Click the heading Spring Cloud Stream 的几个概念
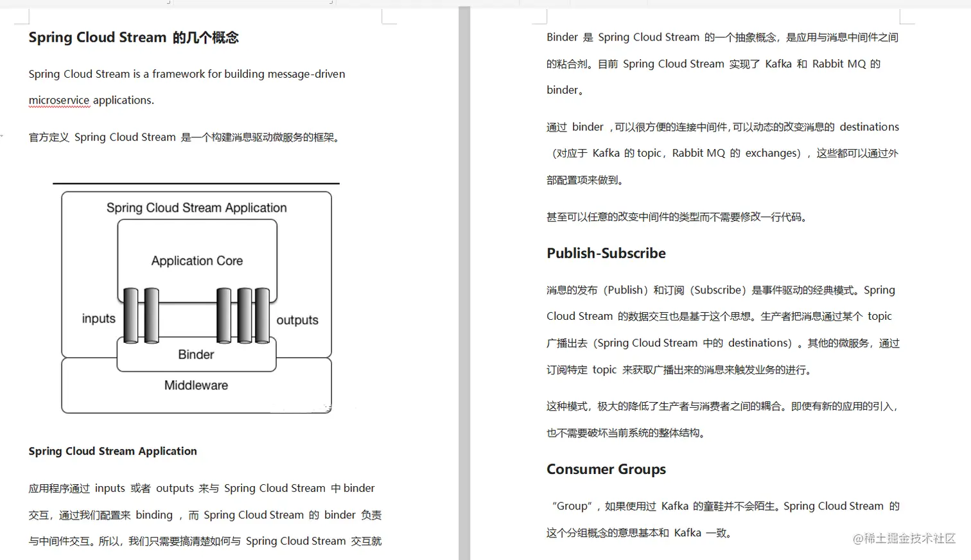The height and width of the screenshot is (560, 971). [x=133, y=37]
